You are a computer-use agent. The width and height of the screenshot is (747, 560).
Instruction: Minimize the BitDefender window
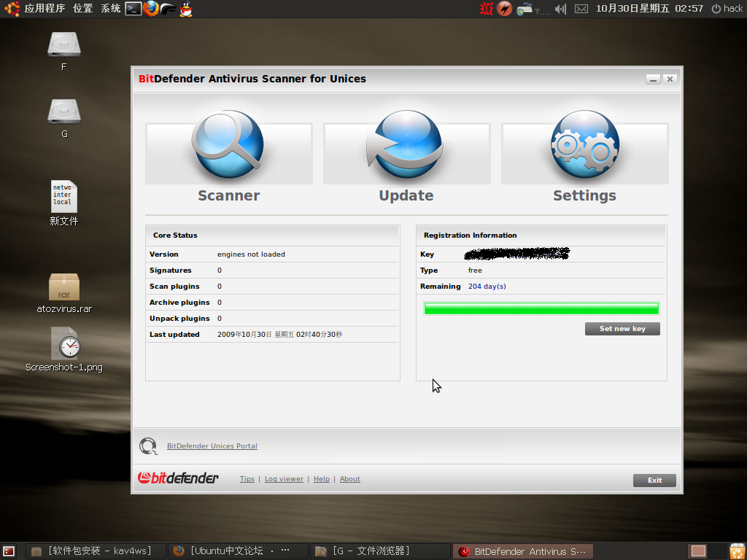point(653,79)
